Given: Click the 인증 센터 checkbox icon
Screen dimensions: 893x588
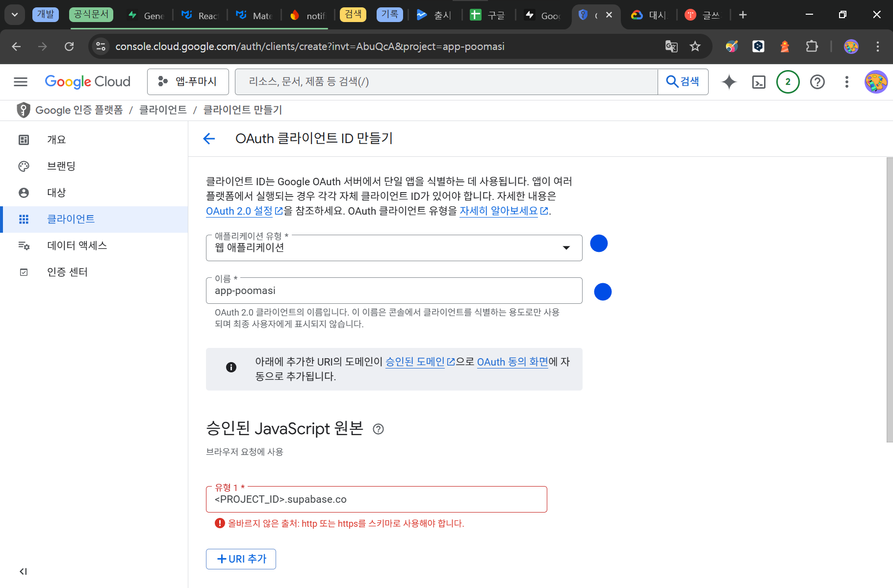Looking at the screenshot, I should (24, 272).
